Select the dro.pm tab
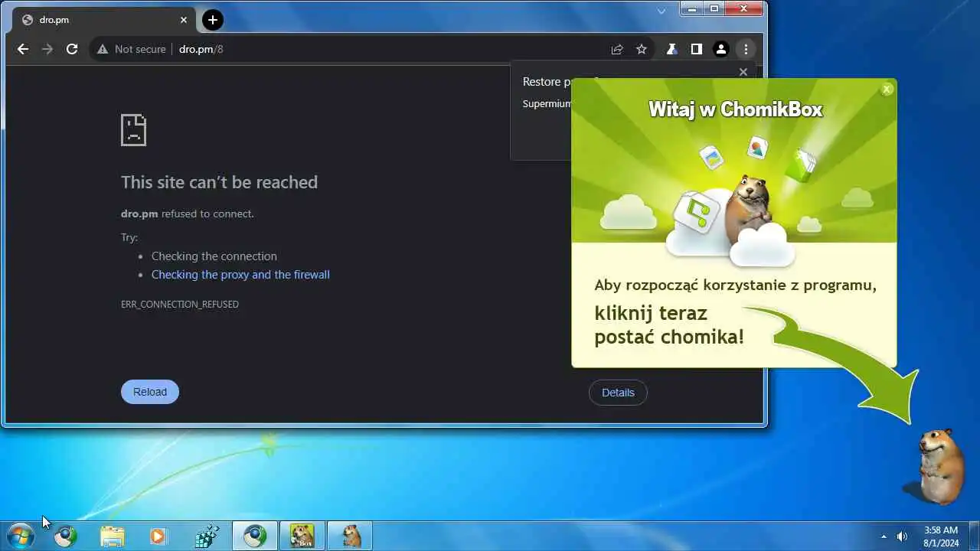 point(105,20)
